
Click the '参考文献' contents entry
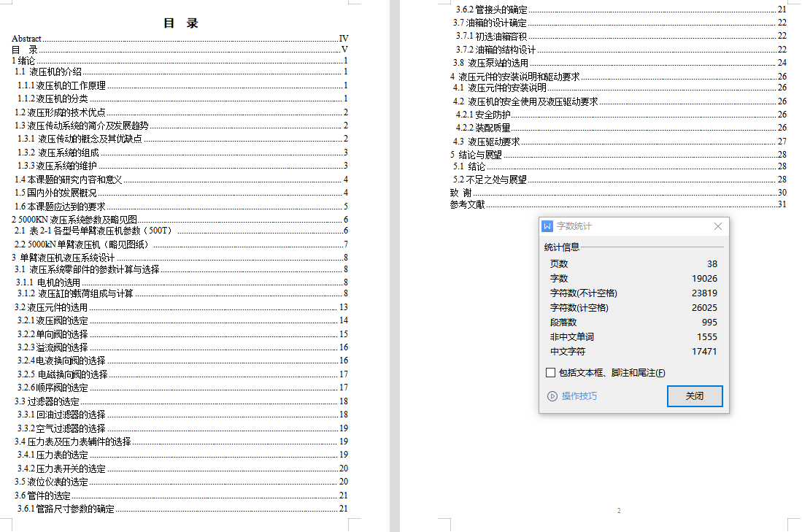[x=618, y=204]
